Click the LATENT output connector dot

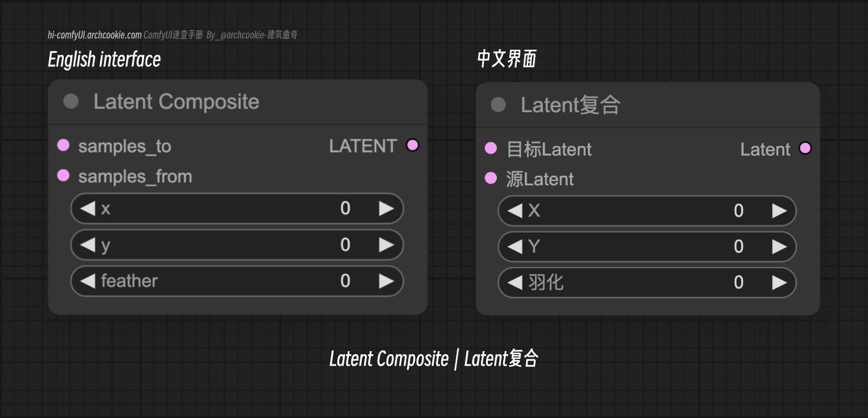pos(413,145)
